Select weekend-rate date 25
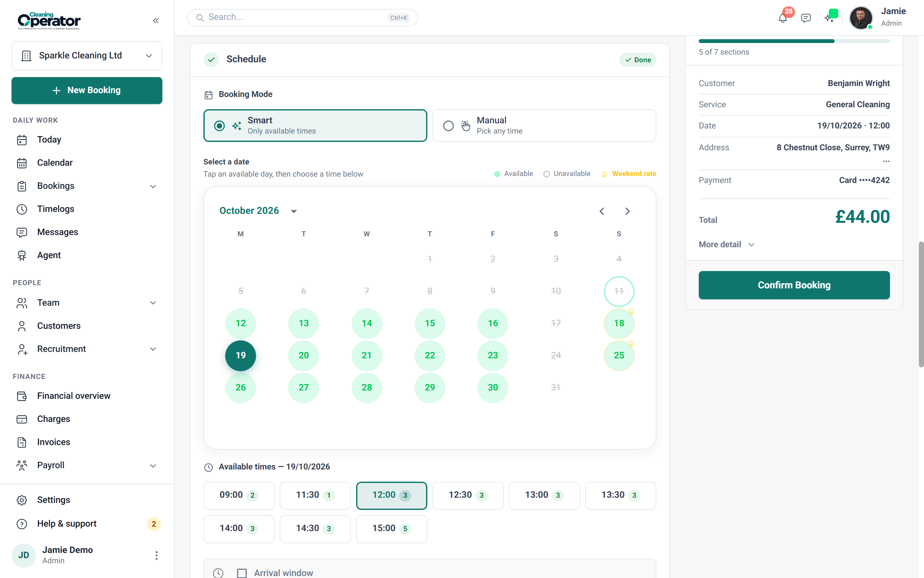The image size is (924, 578). [x=619, y=355]
